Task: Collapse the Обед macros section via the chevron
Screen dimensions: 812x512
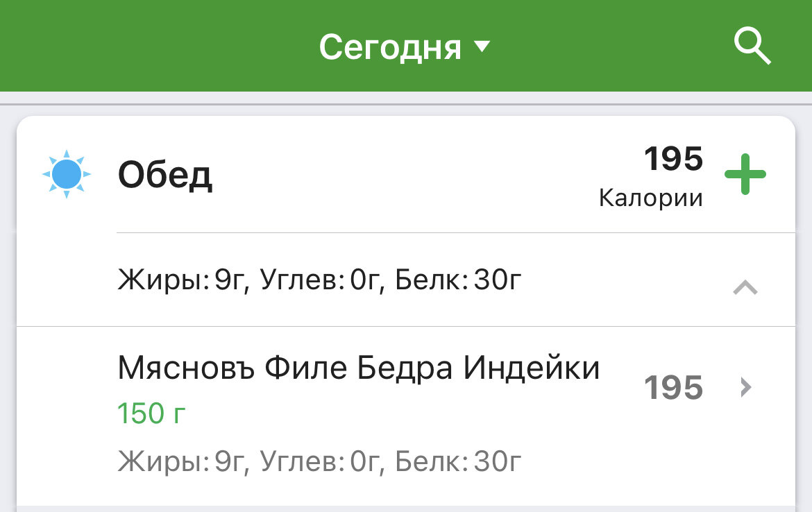Action: [x=745, y=287]
